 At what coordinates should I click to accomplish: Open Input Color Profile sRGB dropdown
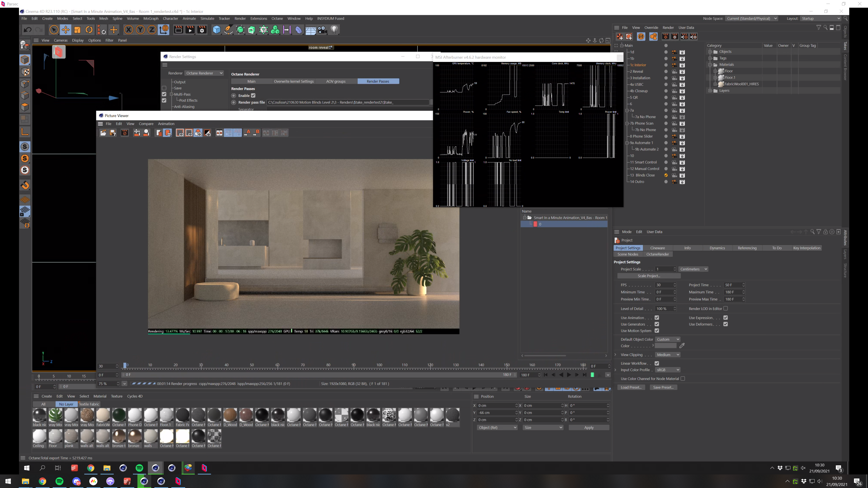pyautogui.click(x=668, y=370)
